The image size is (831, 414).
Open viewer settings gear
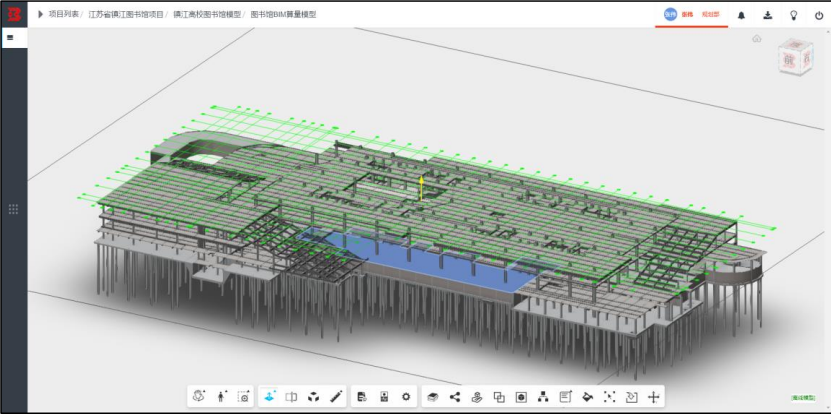(406, 396)
